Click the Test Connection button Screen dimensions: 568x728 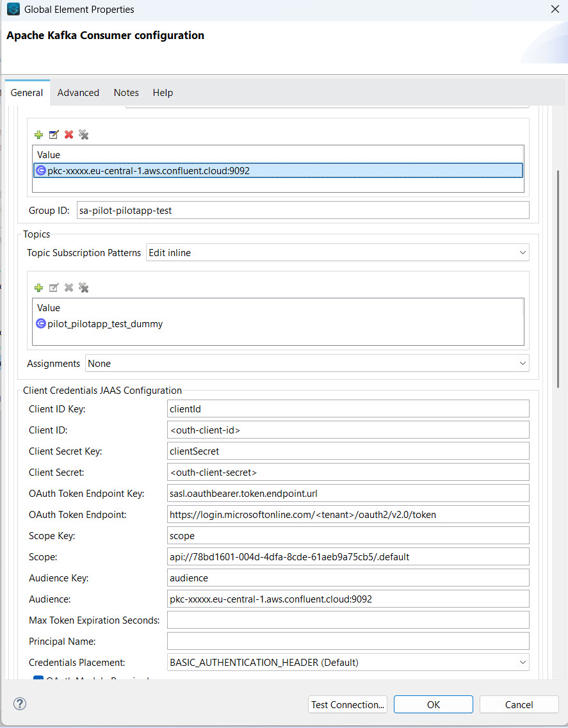[x=347, y=704]
